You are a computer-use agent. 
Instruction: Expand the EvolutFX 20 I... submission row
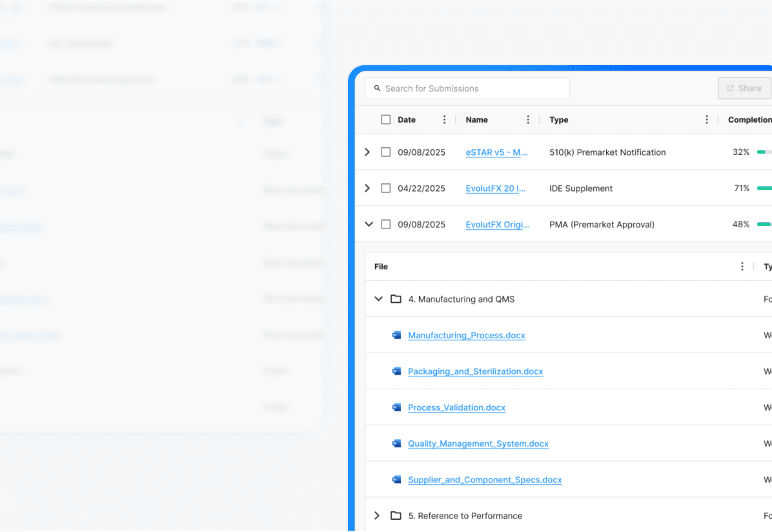(x=367, y=188)
